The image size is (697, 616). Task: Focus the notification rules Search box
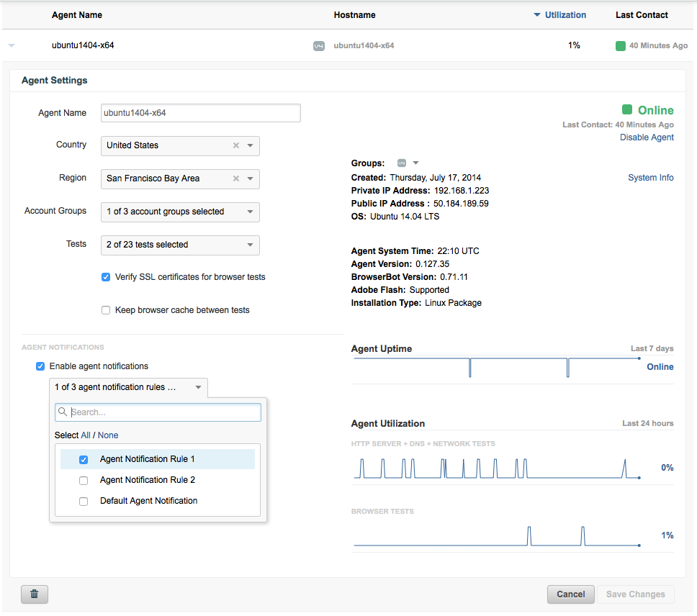(x=158, y=412)
